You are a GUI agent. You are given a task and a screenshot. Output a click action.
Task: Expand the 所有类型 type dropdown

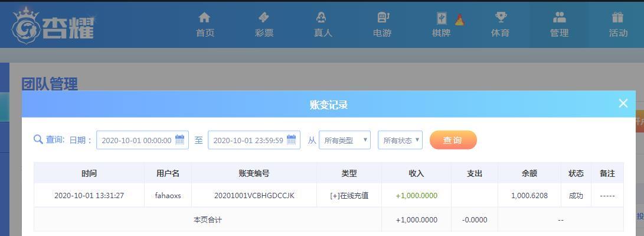(345, 140)
